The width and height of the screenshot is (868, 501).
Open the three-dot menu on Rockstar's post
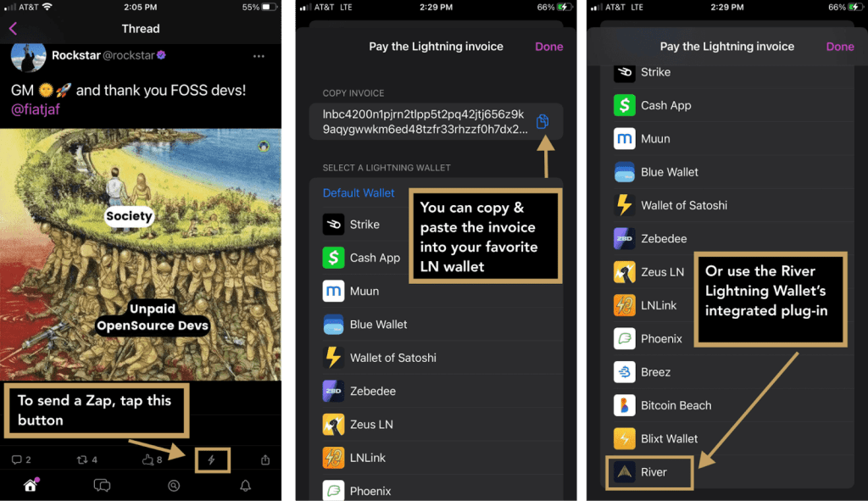pyautogui.click(x=259, y=56)
